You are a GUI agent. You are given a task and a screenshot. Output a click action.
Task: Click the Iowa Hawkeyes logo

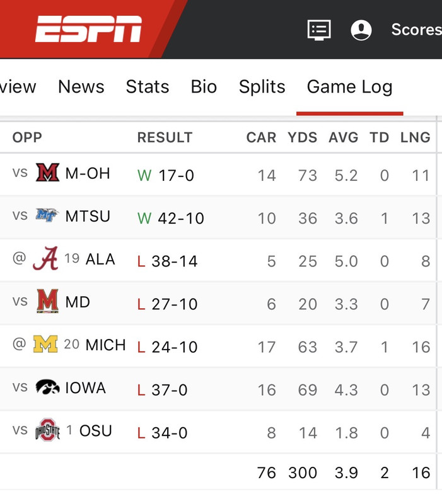[48, 387]
